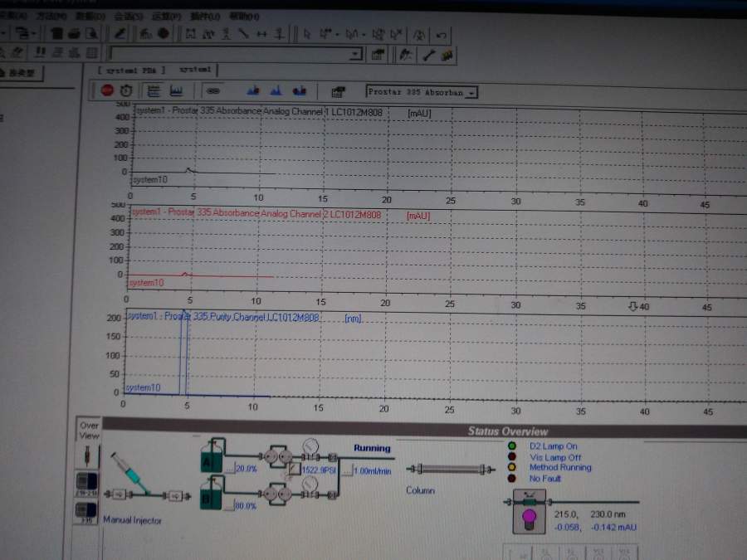Open the 数据 (Data) menu
The height and width of the screenshot is (560, 747).
coord(90,17)
